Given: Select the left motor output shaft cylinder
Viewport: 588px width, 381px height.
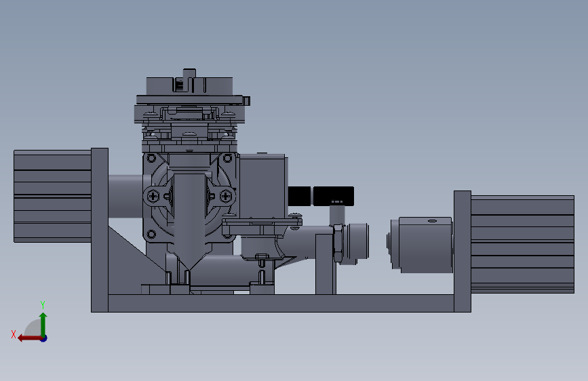Looking at the screenshot, I should click(125, 197).
